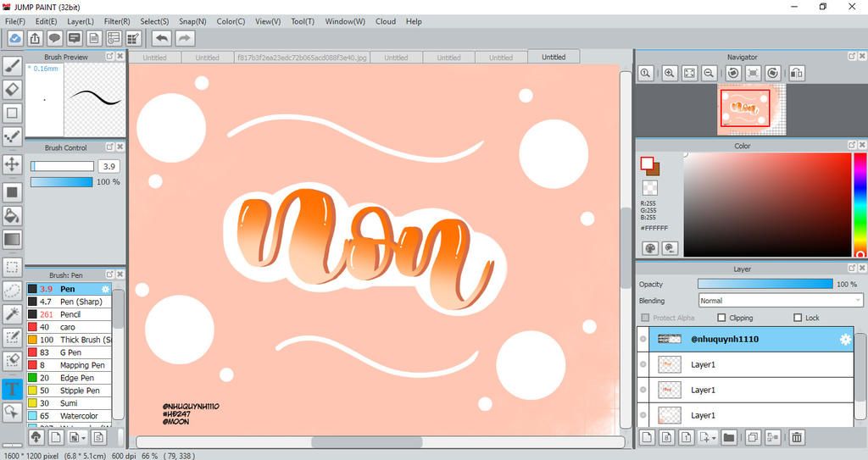Select Mapping Pen brush
Viewport: 868px width, 460px height.
click(70, 365)
